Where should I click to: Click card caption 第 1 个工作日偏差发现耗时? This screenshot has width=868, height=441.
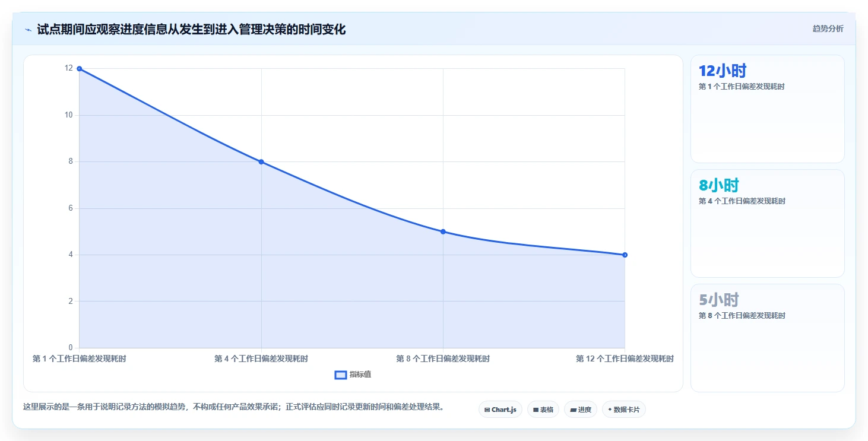coord(742,87)
